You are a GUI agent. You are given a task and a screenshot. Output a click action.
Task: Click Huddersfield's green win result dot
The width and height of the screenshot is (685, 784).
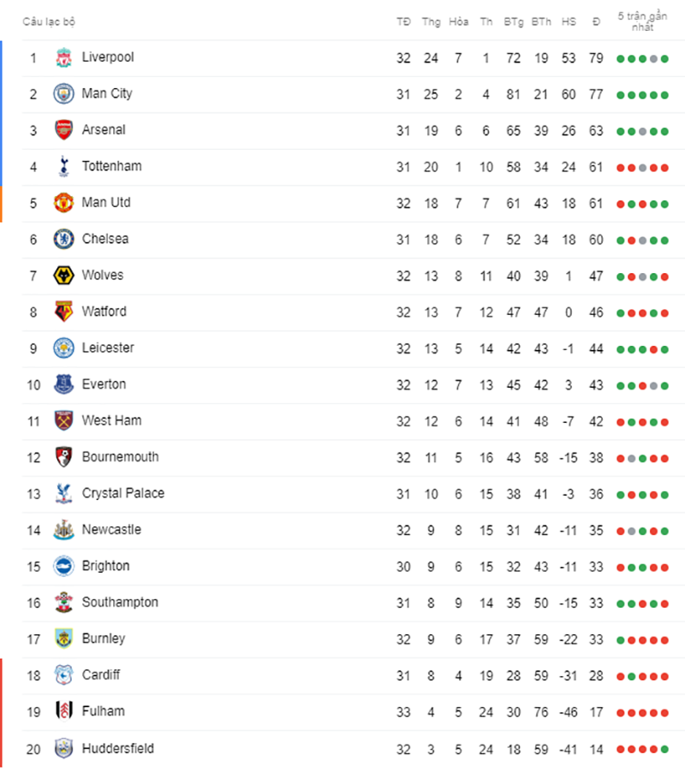click(664, 750)
